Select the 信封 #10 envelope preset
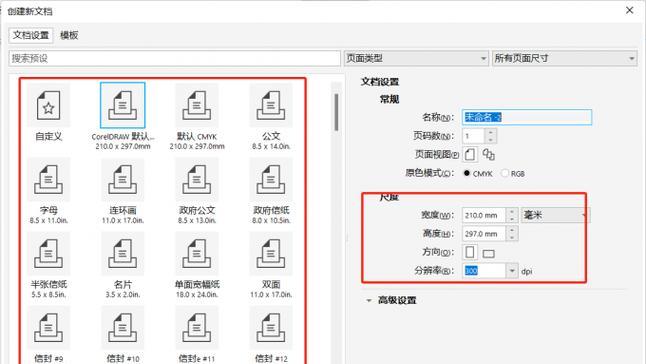 click(x=123, y=328)
